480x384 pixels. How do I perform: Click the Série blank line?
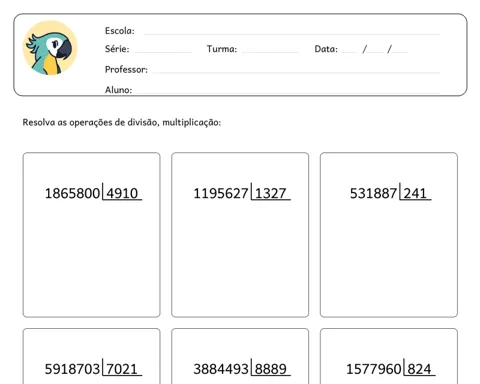[162, 52]
